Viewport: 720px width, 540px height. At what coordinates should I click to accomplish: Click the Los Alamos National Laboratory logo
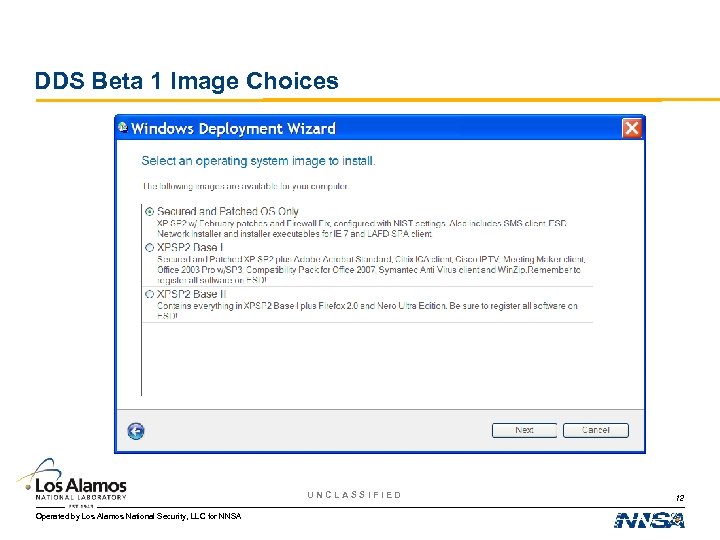pos(73,483)
